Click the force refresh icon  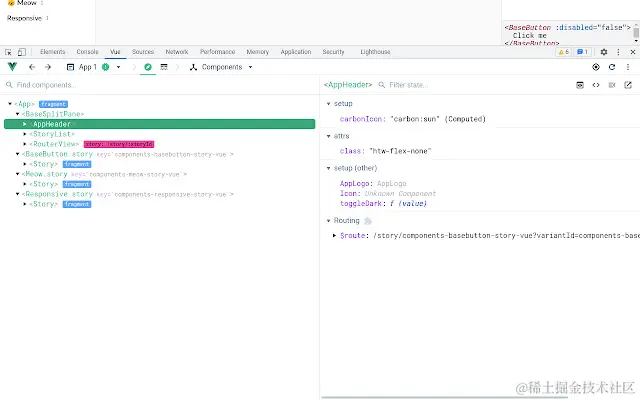[612, 67]
